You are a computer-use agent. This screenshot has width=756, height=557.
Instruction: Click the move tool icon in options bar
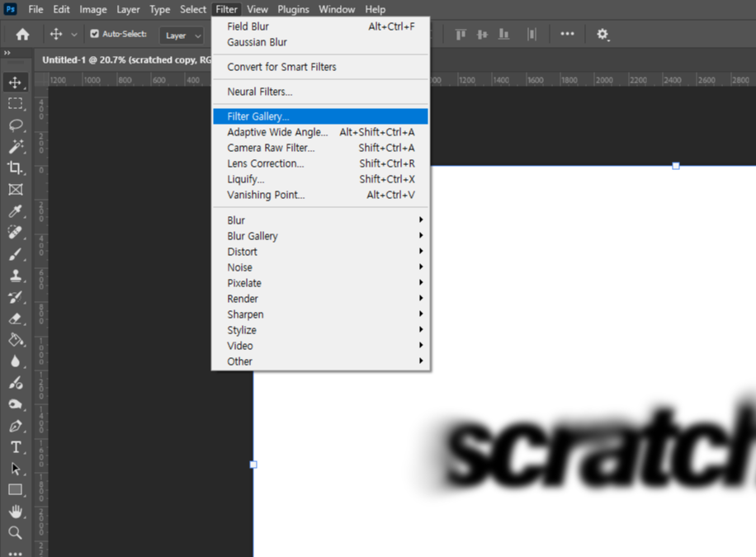(x=56, y=34)
